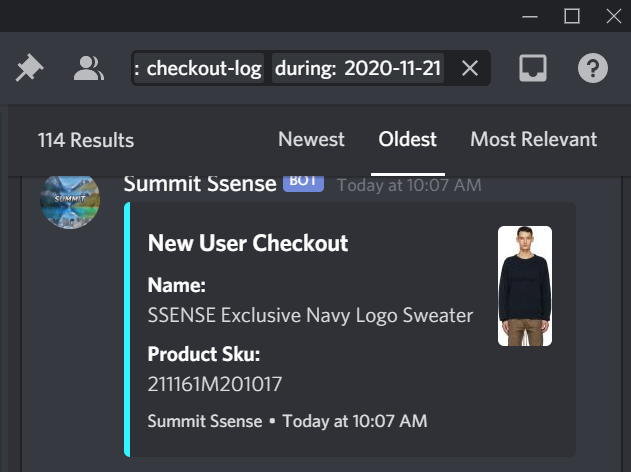Minimize the Discord window
This screenshot has height=472, width=631.
pos(530,16)
